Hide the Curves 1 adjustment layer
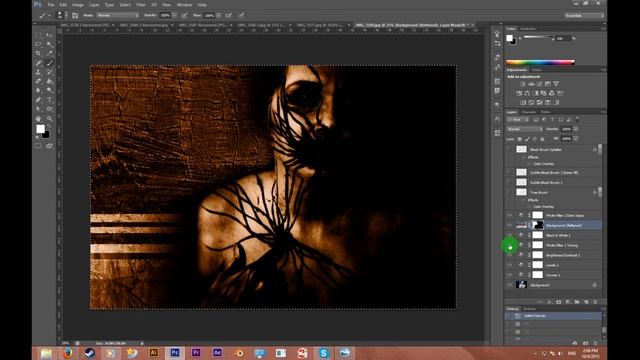640x360 pixels. 509,275
